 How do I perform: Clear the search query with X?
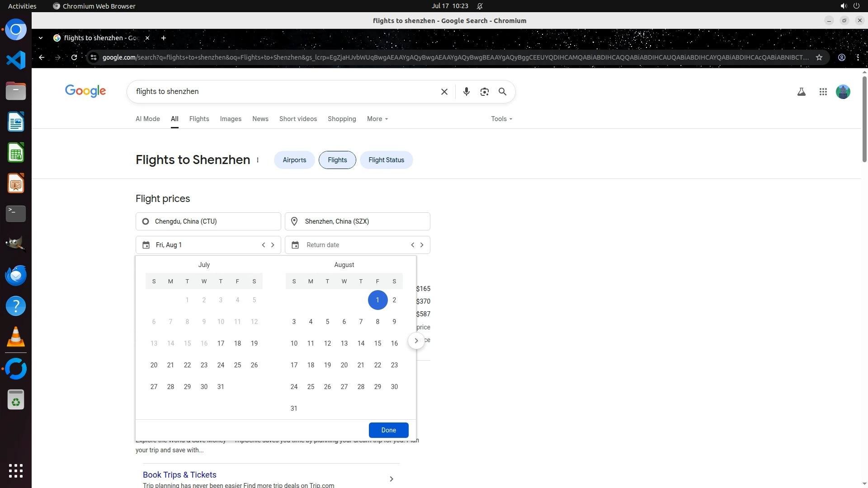444,92
